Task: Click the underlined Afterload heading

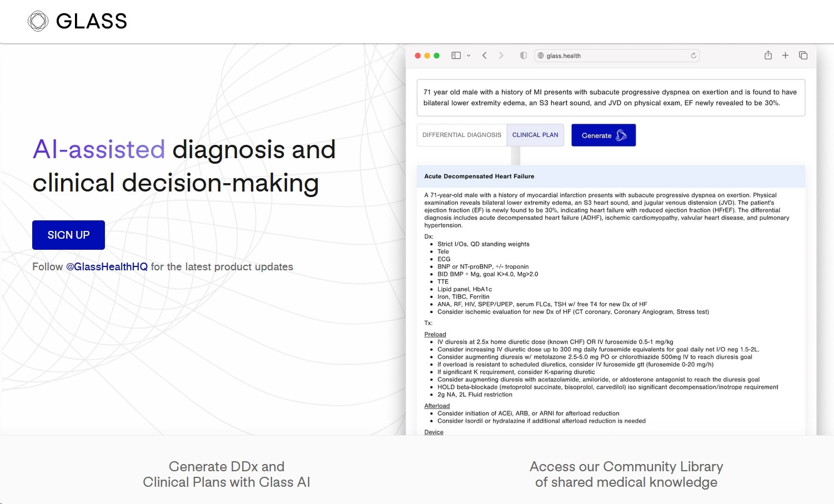Action: [x=437, y=406]
